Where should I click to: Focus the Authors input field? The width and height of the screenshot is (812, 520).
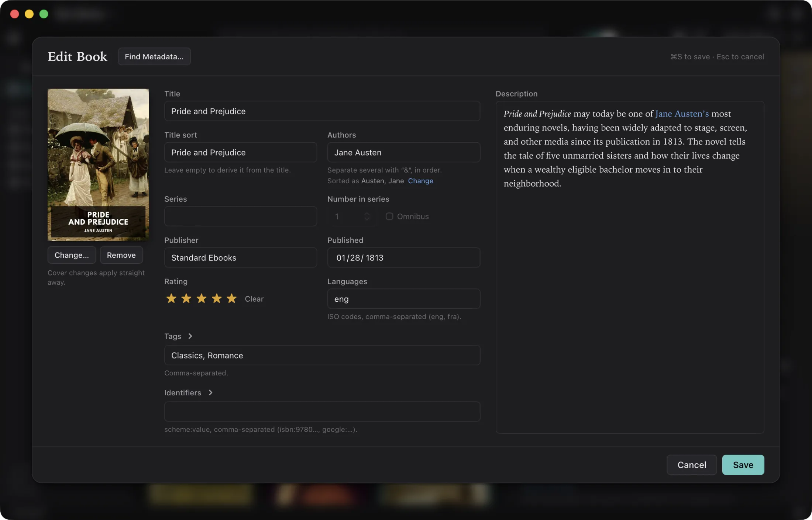pos(403,152)
